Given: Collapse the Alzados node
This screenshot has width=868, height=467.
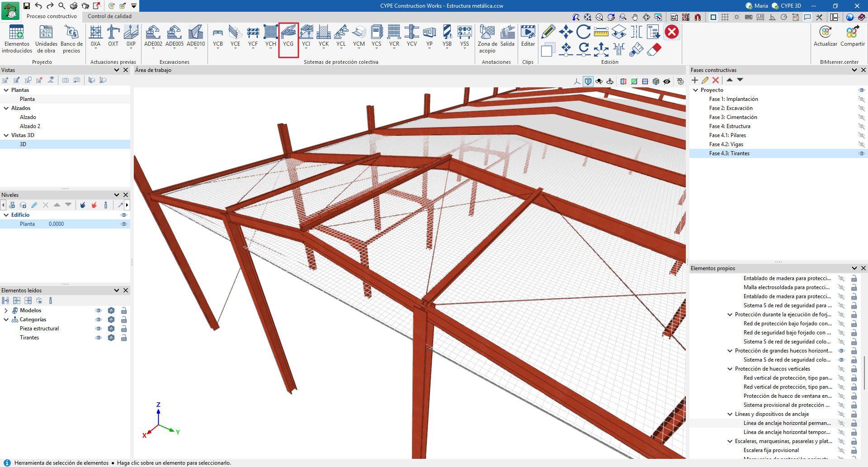Looking at the screenshot, I should [6, 108].
